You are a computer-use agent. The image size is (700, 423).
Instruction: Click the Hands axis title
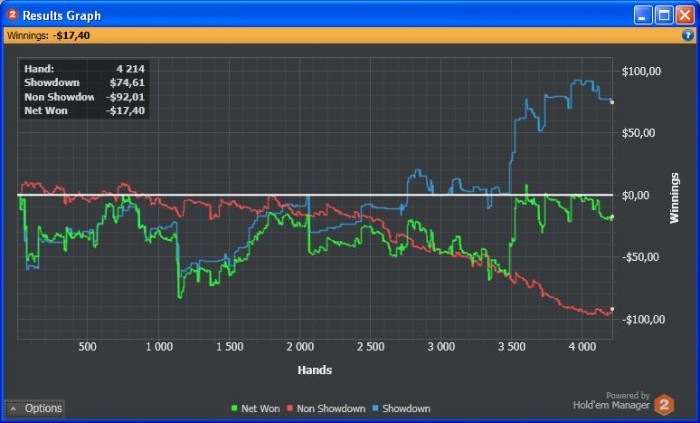click(315, 370)
